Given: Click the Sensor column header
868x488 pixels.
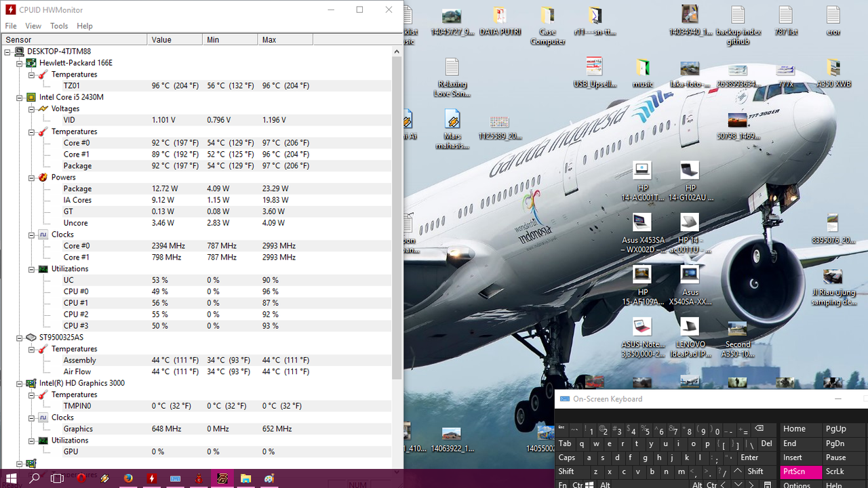Looking at the screenshot, I should click(x=73, y=40).
